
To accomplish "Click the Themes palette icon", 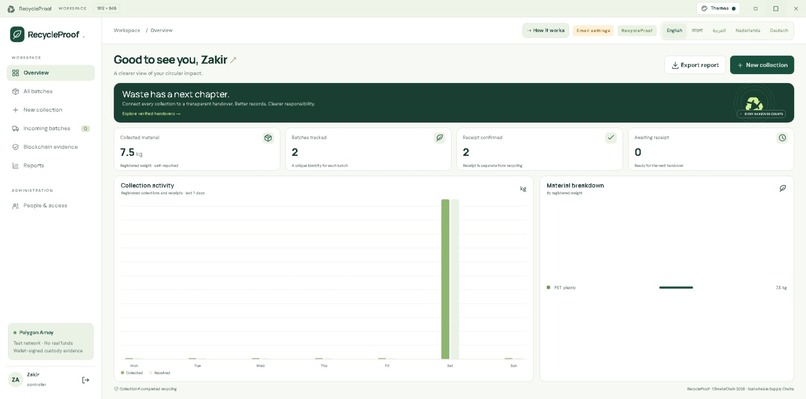I will pos(704,9).
